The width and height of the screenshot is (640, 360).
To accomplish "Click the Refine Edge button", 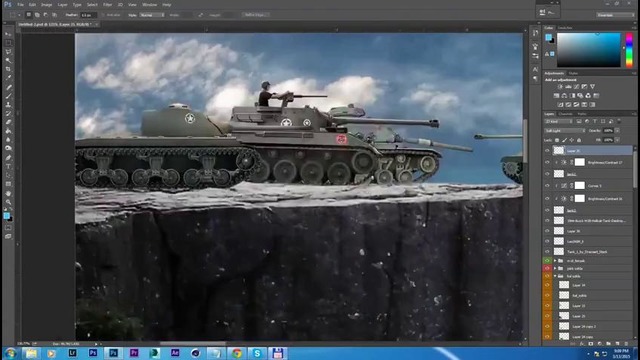I will tap(256, 15).
